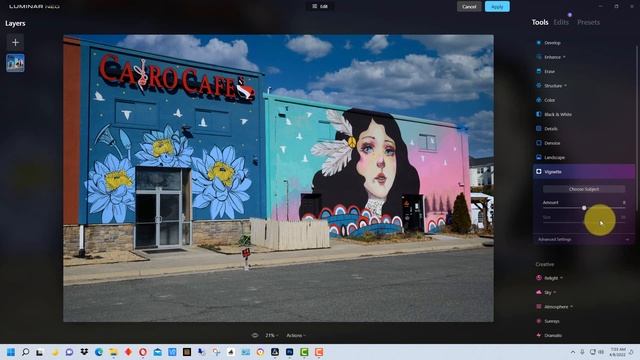Viewport: 640px width, 360px height.
Task: Toggle the before/after eye preview
Action: pyautogui.click(x=255, y=336)
